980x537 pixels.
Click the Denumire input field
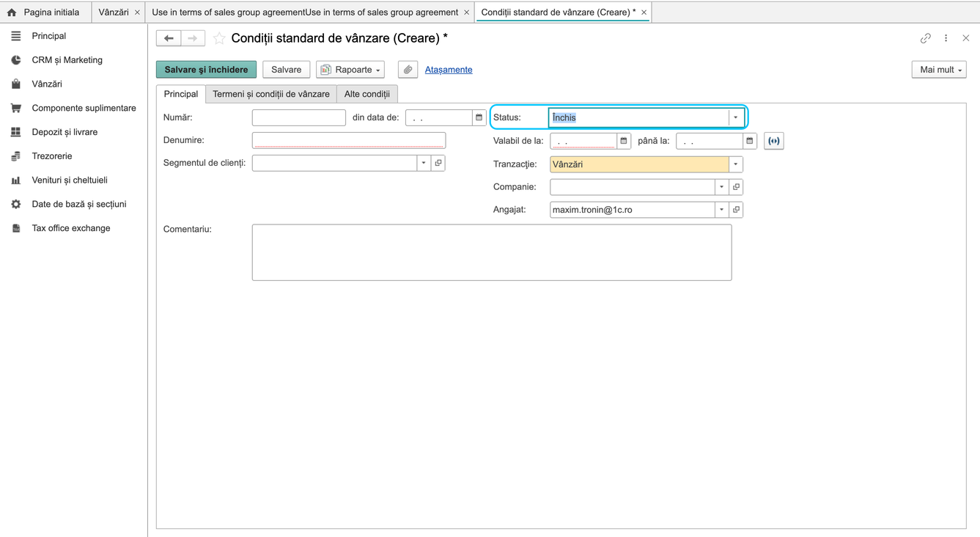click(349, 140)
